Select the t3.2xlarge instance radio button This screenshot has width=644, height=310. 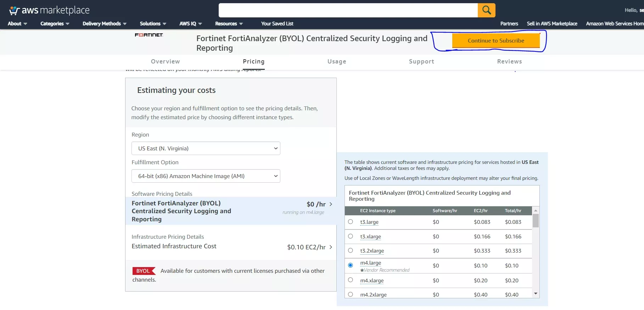[x=351, y=250]
